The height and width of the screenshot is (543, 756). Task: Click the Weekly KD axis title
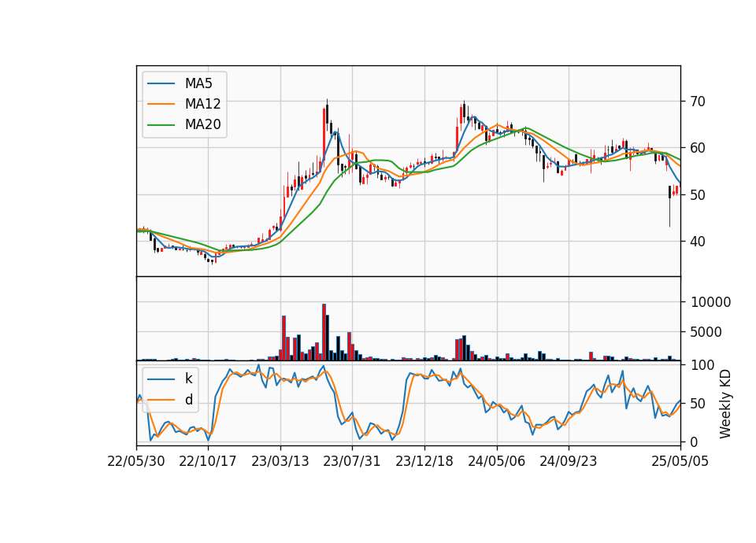click(725, 404)
